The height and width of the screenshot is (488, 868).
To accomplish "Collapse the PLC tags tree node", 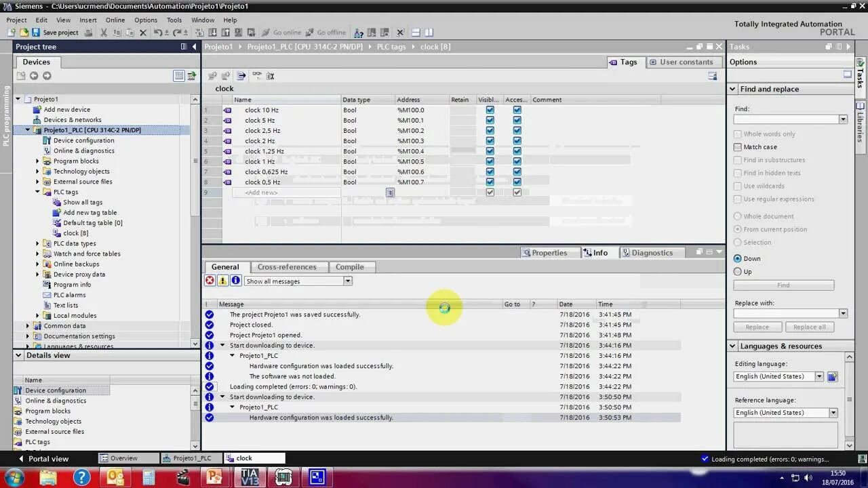I will click(37, 192).
